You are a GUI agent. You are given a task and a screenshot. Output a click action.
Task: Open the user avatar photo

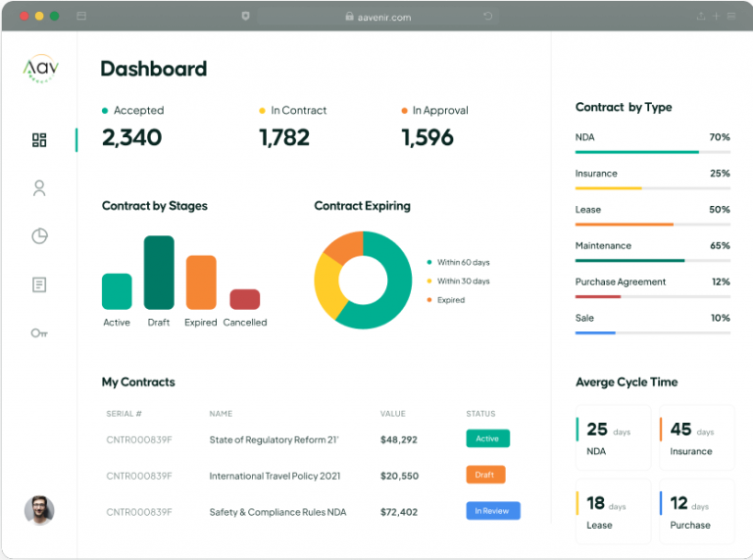click(x=39, y=510)
